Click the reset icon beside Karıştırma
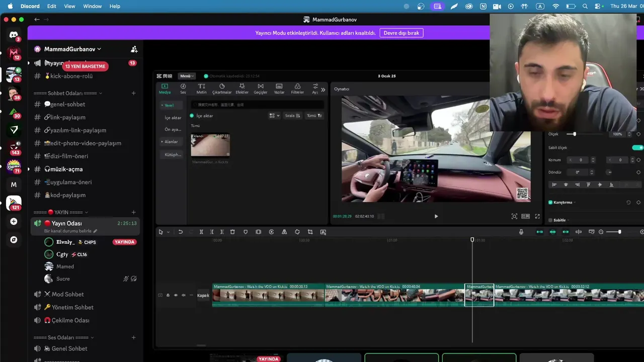 pyautogui.click(x=628, y=202)
